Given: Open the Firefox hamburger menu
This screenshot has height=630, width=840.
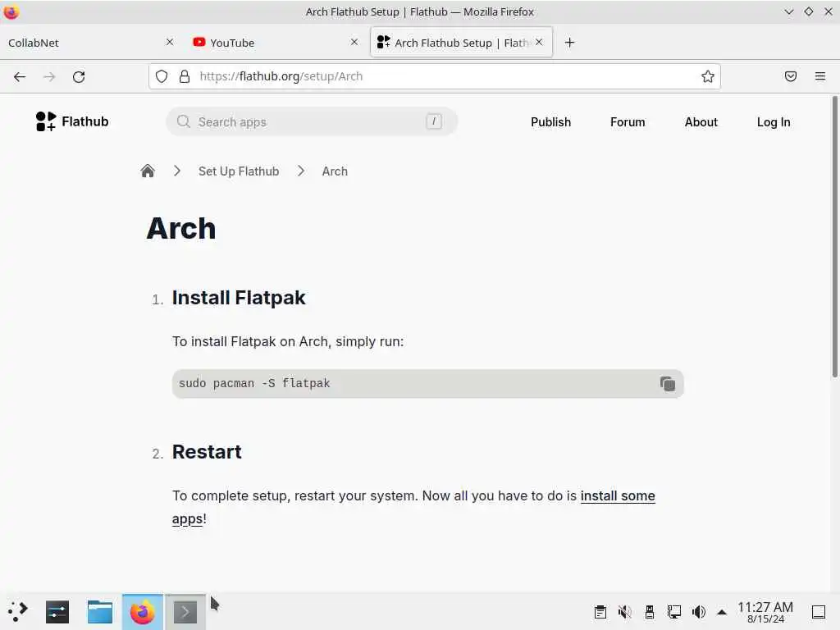Looking at the screenshot, I should (819, 76).
